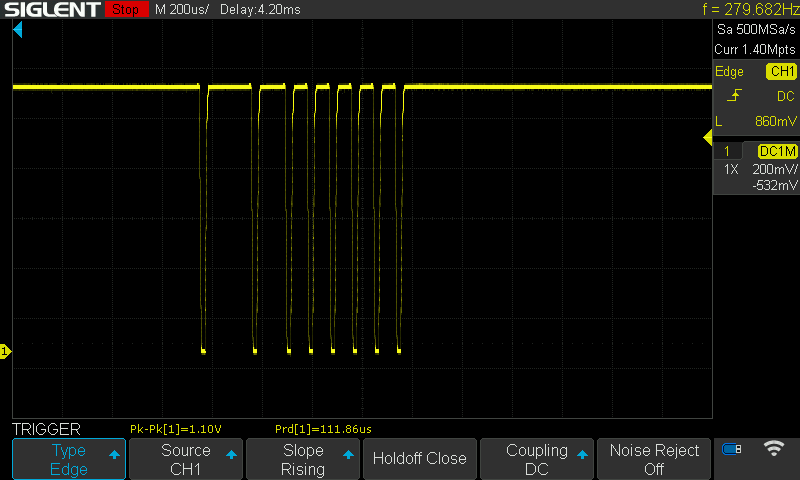
Task: Open the trigger Type Edge menu
Action: 69,459
